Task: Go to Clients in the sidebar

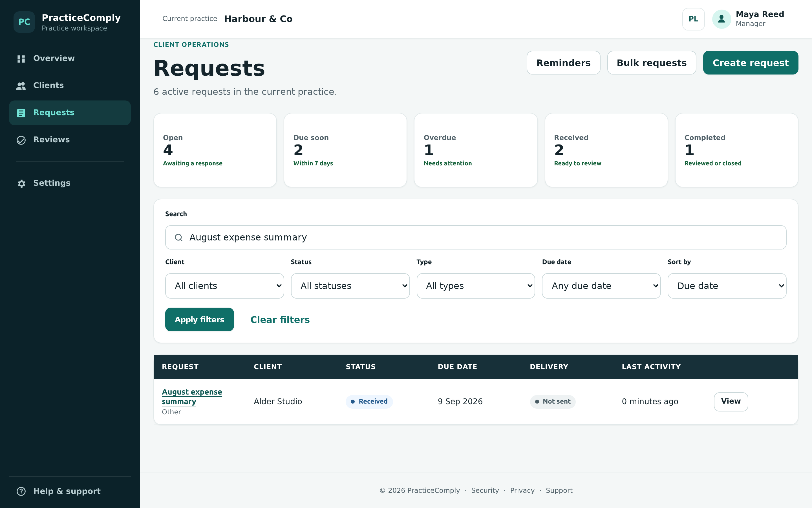Action: click(70, 86)
